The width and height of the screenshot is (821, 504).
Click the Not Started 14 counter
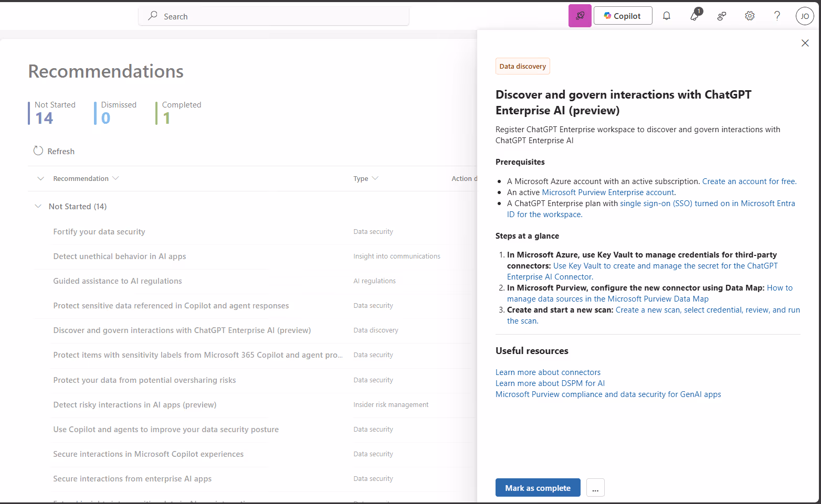tap(52, 113)
